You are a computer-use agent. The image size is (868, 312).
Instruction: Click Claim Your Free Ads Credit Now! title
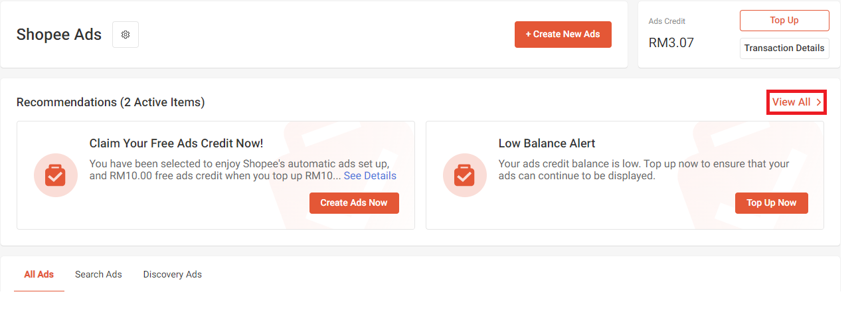coord(176,143)
